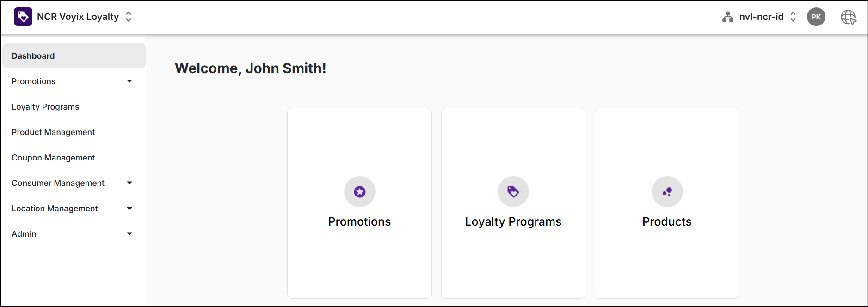Image resolution: width=868 pixels, height=307 pixels.
Task: Click the Products card label
Action: 667,222
